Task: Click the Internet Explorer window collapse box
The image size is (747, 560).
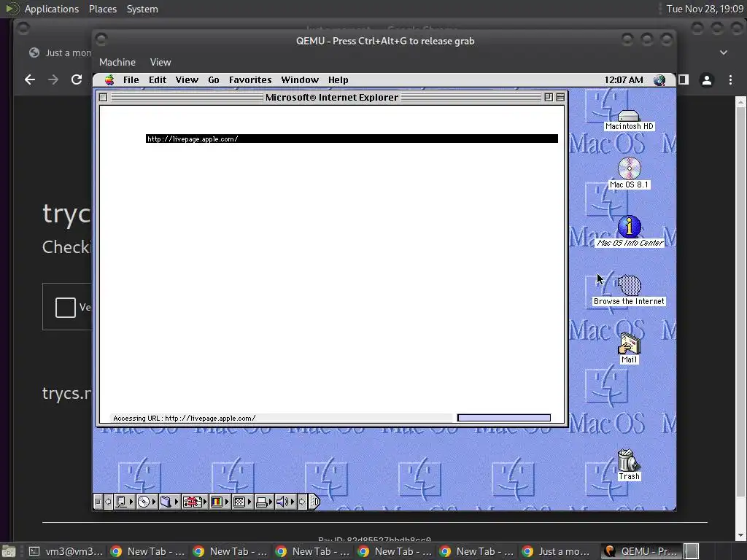Action: tap(560, 98)
